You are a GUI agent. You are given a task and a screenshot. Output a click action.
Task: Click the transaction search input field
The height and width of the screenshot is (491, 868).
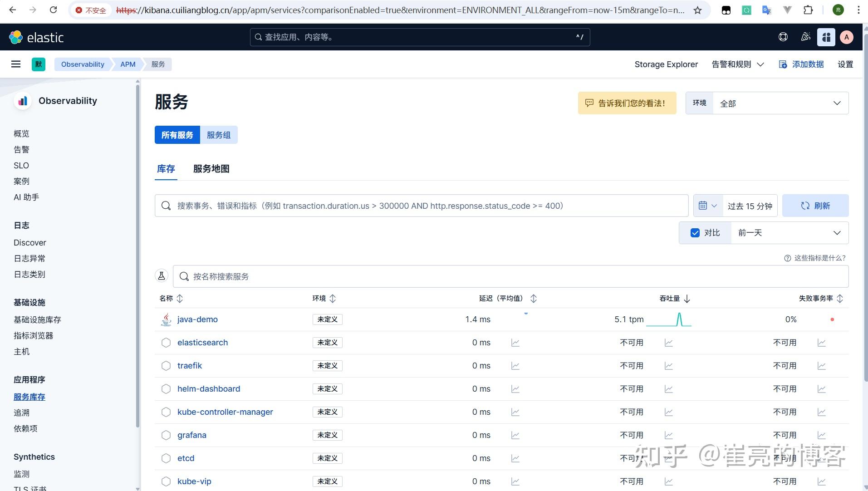pos(421,206)
